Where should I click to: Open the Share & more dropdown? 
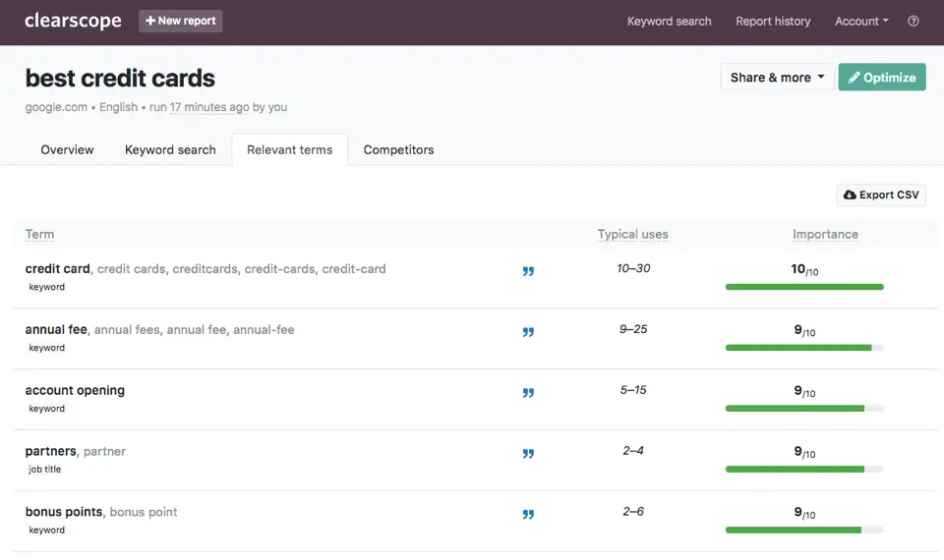[x=777, y=77]
